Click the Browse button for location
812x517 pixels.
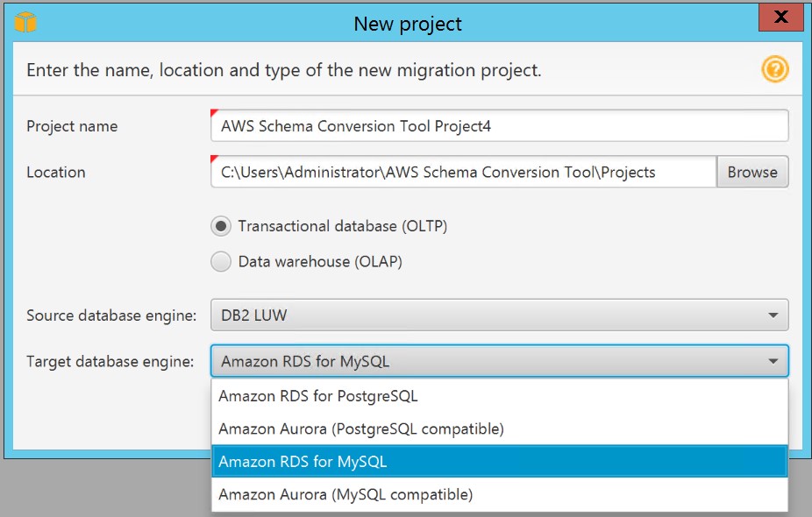click(752, 172)
